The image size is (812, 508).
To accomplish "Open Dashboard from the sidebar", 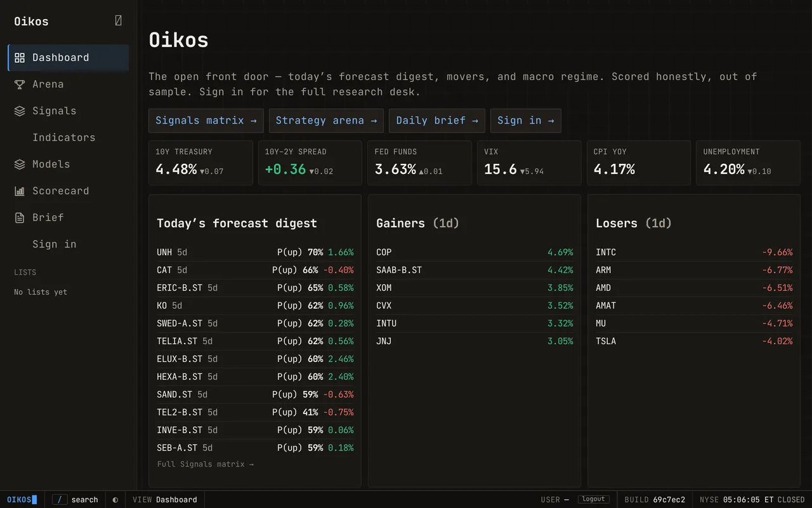I will pos(68,58).
